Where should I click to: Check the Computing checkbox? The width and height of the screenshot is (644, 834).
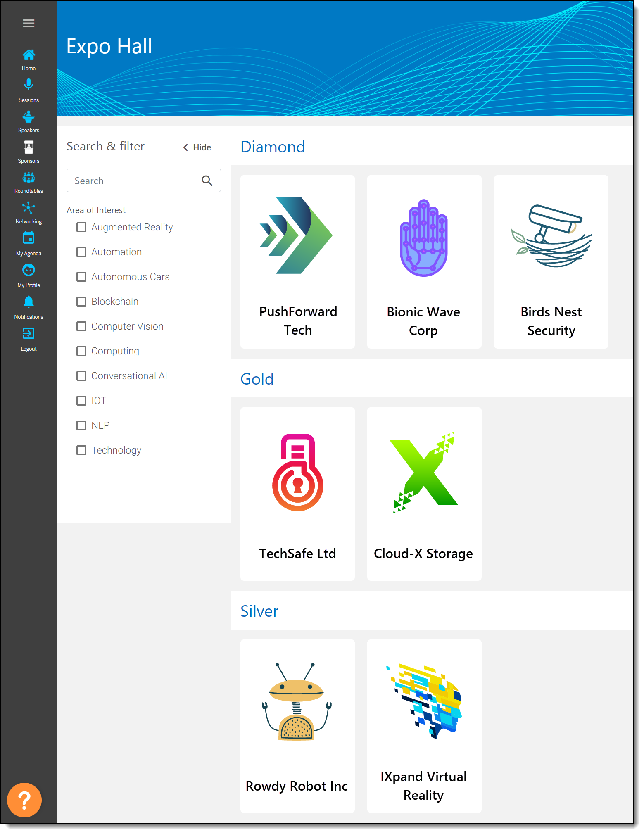pos(81,351)
